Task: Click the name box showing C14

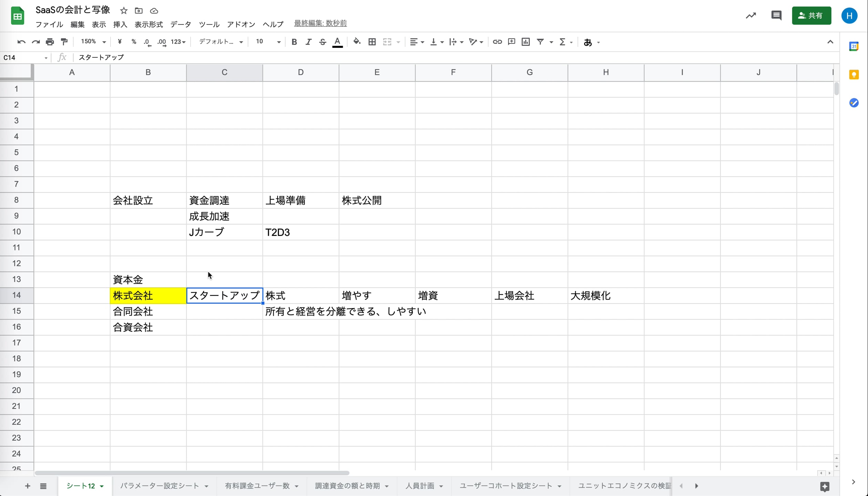Action: pos(22,57)
